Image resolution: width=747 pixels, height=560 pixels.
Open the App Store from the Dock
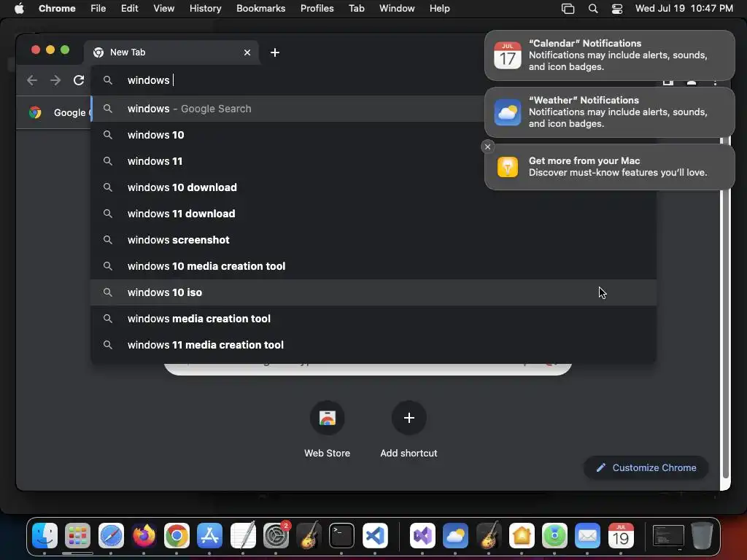tap(209, 536)
